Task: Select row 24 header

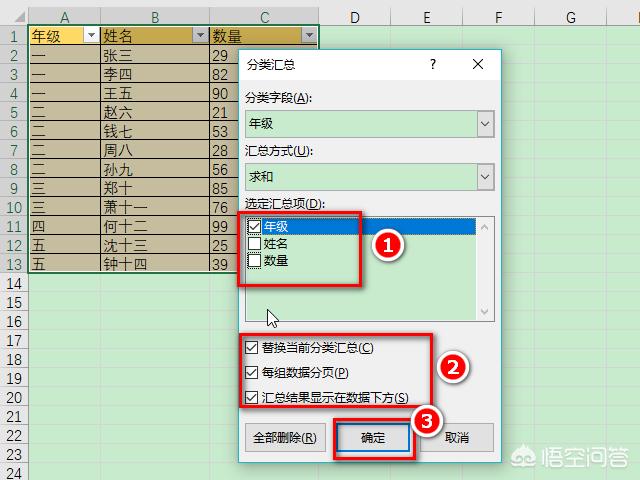Action: (x=14, y=473)
